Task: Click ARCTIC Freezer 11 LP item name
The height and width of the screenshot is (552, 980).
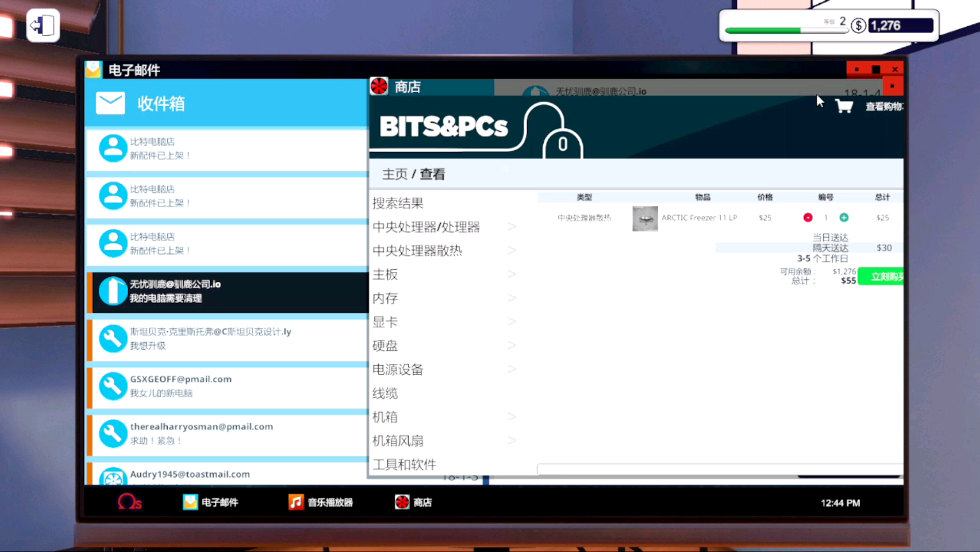Action: pyautogui.click(x=699, y=218)
